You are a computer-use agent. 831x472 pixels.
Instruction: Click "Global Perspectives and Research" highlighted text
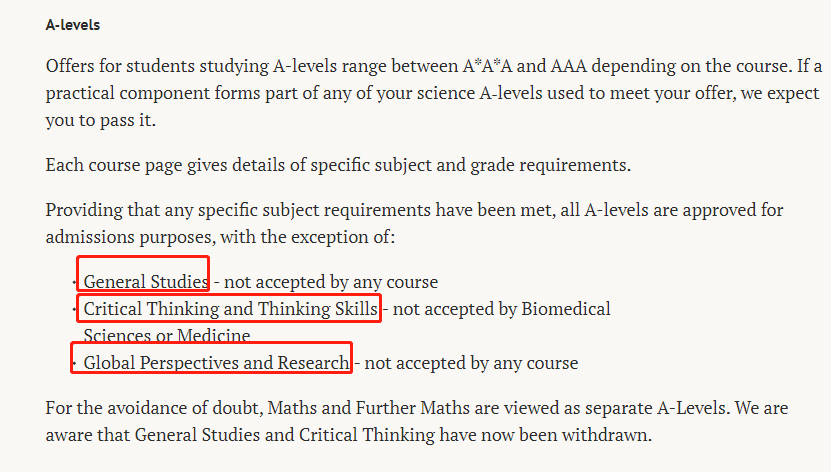pos(217,363)
